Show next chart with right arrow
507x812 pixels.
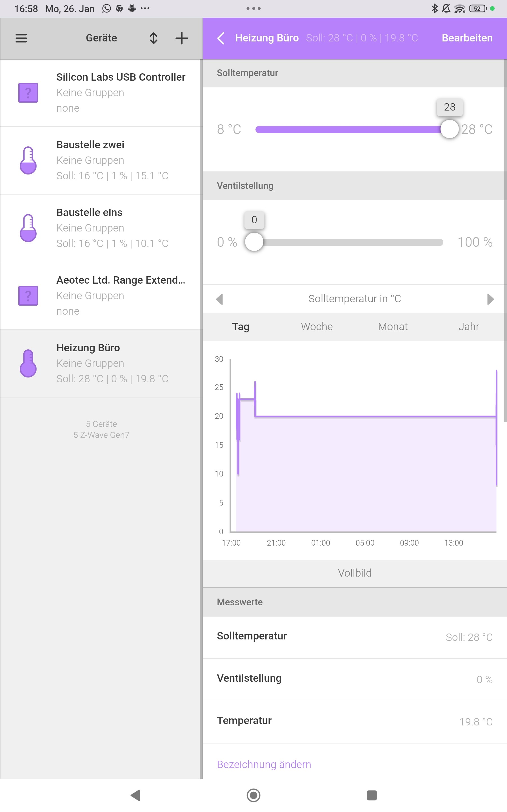[x=490, y=299]
